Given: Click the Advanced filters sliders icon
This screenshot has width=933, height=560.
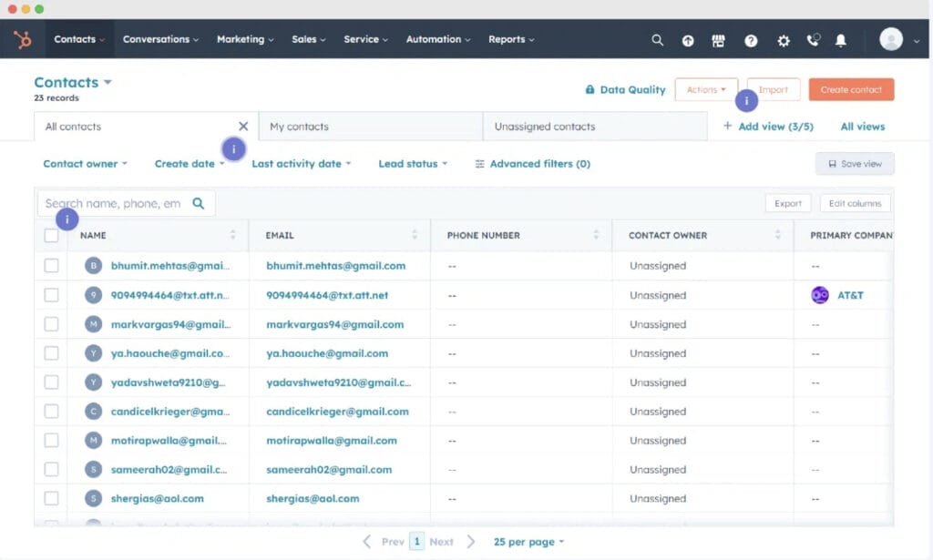Looking at the screenshot, I should tap(479, 164).
